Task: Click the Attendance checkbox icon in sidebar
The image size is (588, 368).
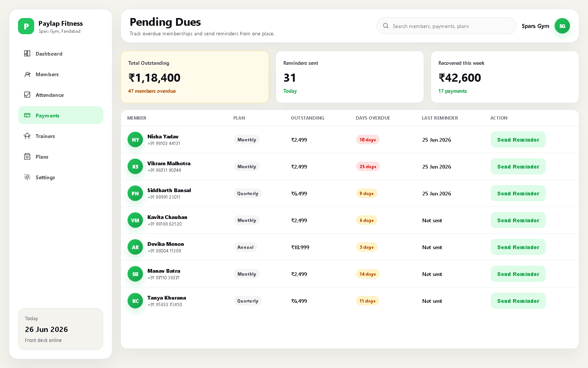Action: click(x=27, y=95)
